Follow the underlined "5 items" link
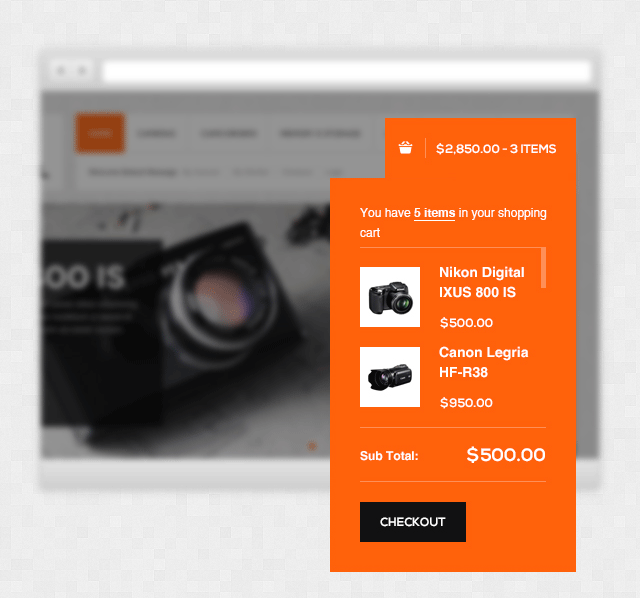 [x=434, y=213]
